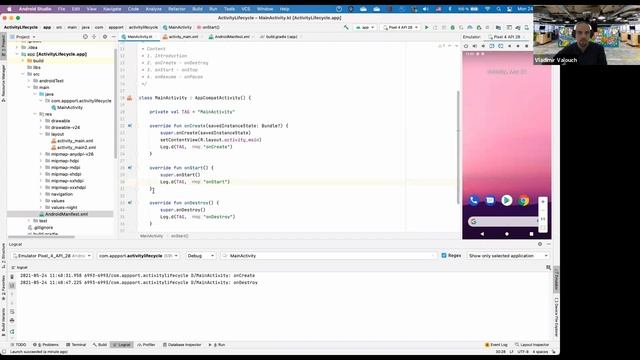640x360 pixels.
Task: Click onCreate override gutter icon
Action: [x=130, y=126]
